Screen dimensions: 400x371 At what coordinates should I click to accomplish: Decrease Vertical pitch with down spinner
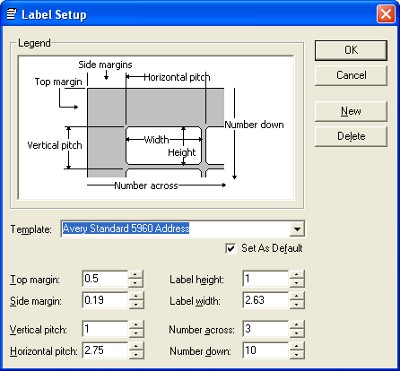tap(136, 333)
